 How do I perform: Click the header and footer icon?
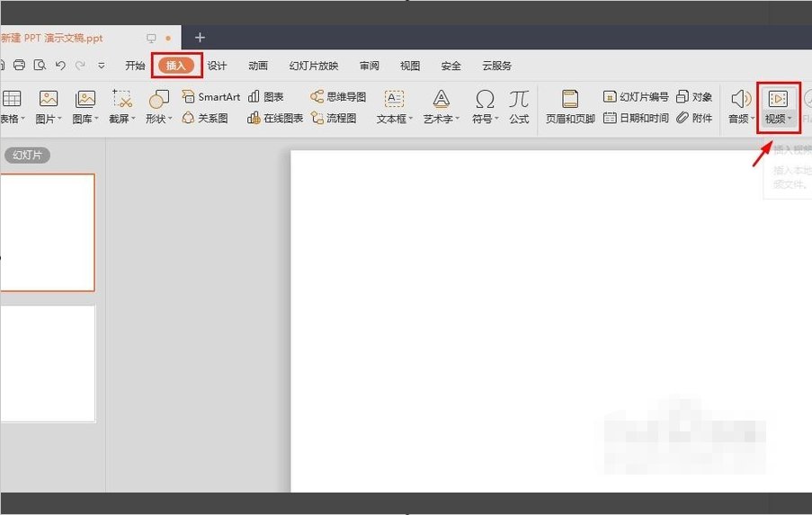point(570,99)
